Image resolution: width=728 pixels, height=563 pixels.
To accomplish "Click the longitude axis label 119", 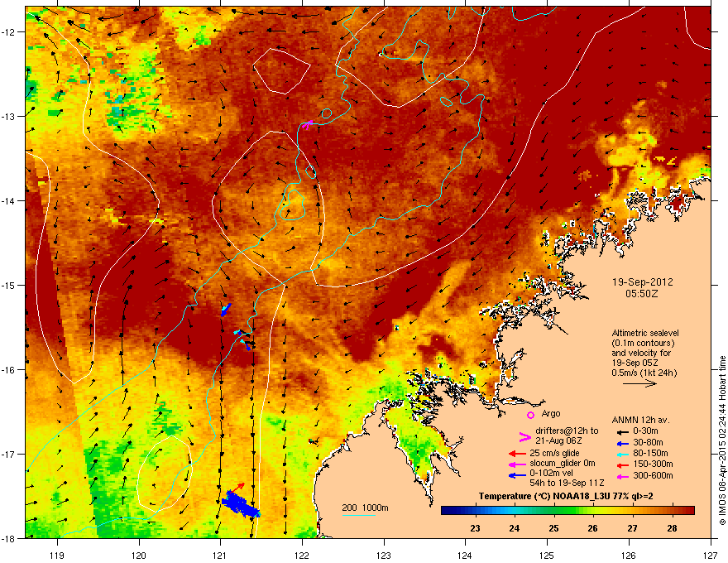I will click(57, 555).
